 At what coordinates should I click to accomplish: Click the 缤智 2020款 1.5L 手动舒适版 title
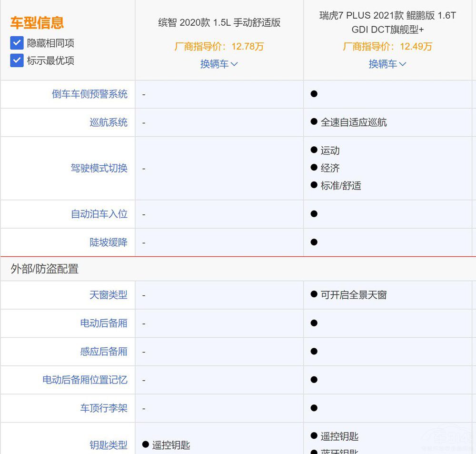coord(219,22)
